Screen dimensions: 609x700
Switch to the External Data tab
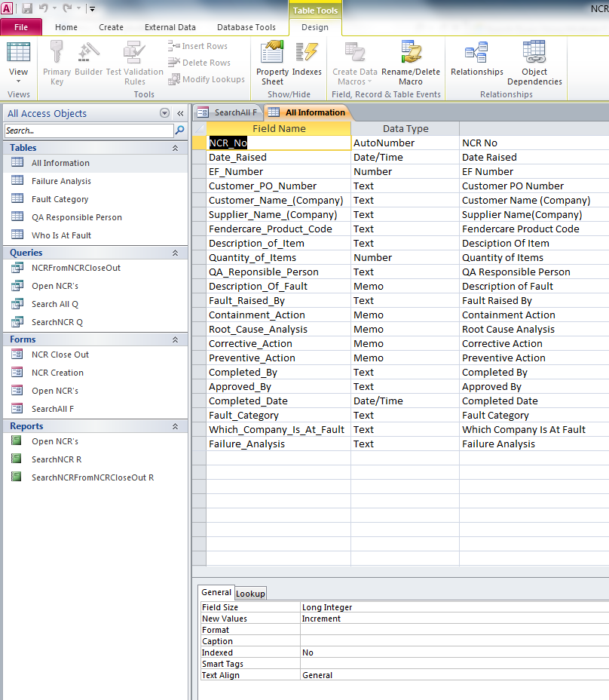[x=170, y=27]
